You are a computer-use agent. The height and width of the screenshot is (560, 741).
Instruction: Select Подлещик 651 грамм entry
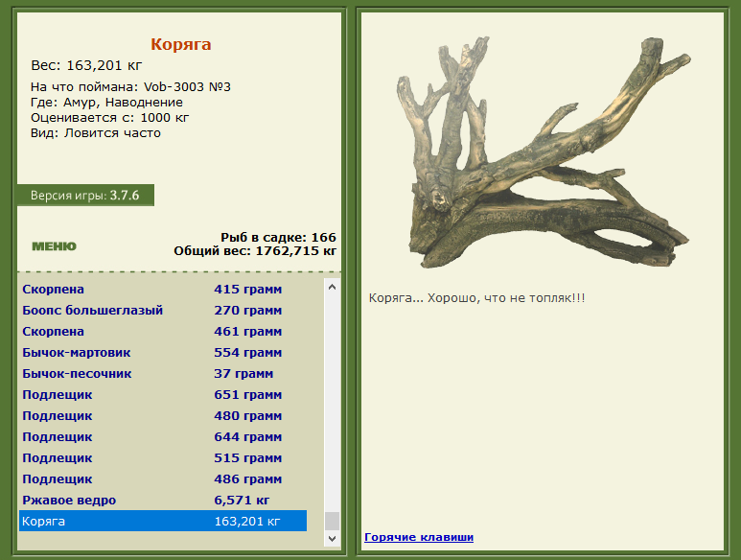pos(163,395)
